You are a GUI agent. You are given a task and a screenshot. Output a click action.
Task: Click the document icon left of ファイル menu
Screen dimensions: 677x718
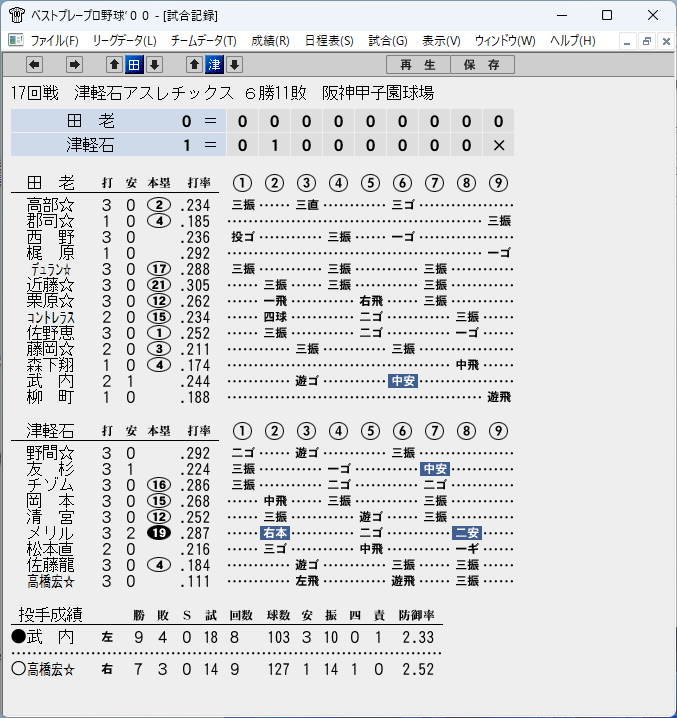click(x=16, y=40)
